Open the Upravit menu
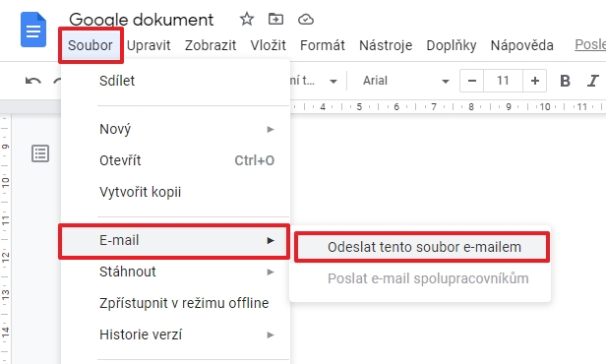 tap(149, 45)
